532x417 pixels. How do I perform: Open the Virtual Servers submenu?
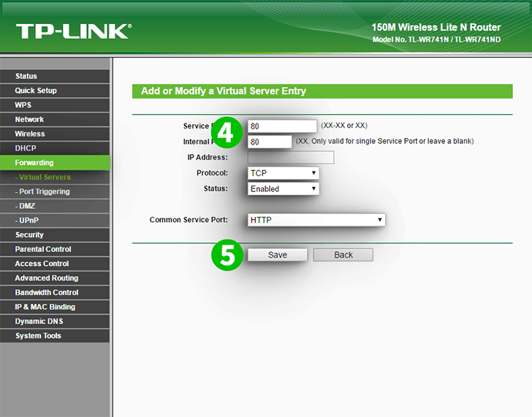point(55,177)
